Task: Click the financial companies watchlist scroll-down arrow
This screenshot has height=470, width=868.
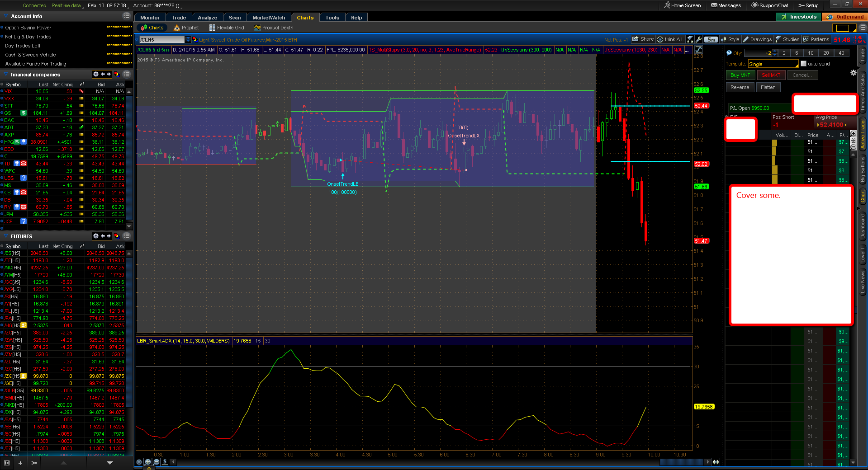Action: coord(129,226)
